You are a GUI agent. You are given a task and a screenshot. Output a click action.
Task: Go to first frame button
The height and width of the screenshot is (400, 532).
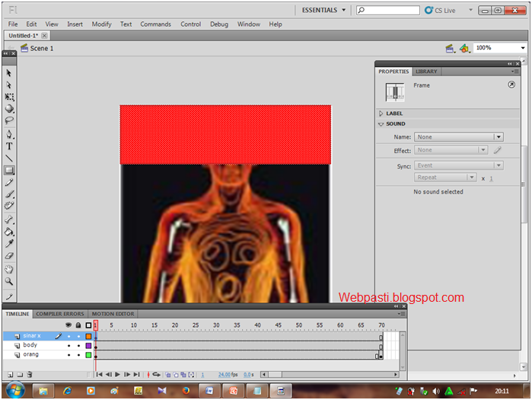click(x=100, y=375)
